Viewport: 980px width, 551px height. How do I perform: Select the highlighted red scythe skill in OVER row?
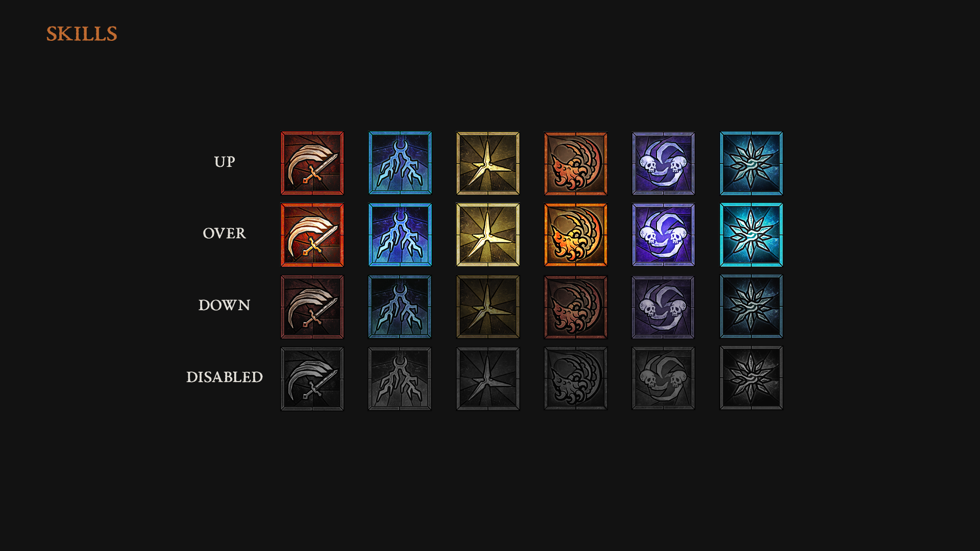pos(312,235)
